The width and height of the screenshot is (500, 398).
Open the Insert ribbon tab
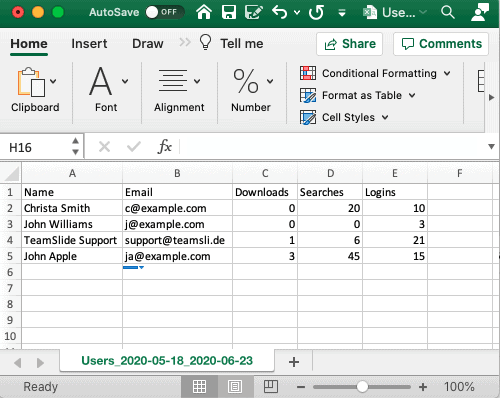tap(89, 44)
